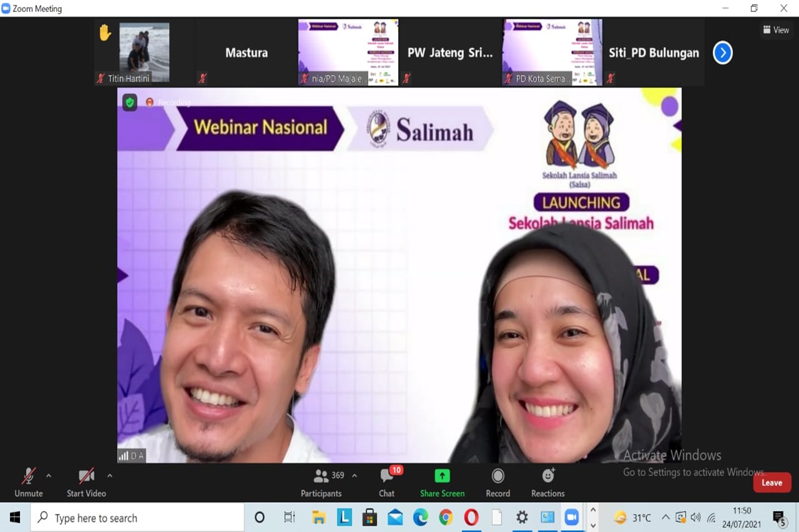The image size is (799, 532).
Task: Open clock showing 11:50 24/07/2021
Action: click(742, 518)
